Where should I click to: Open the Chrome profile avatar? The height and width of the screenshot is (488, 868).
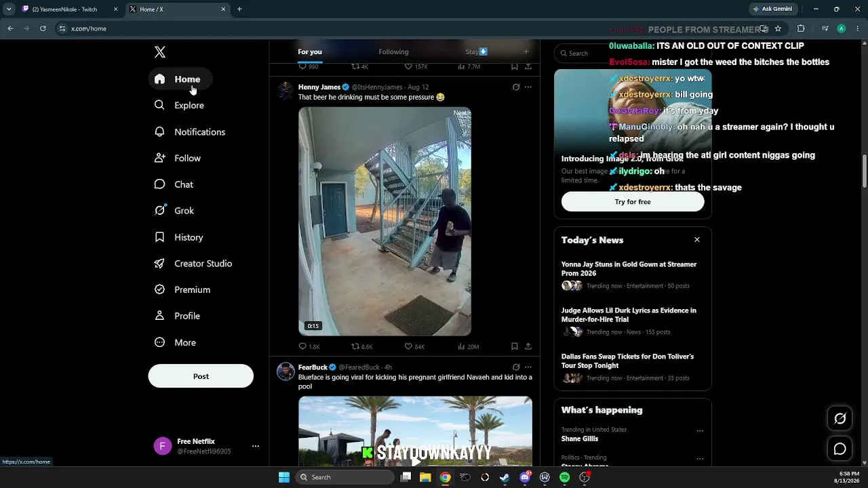[x=841, y=28]
